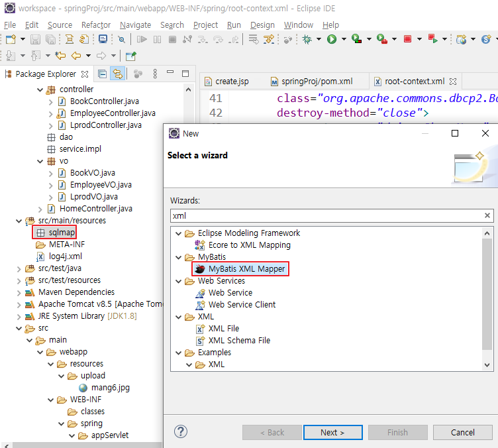The height and width of the screenshot is (448, 498).
Task: Open the File menu
Action: (x=10, y=25)
